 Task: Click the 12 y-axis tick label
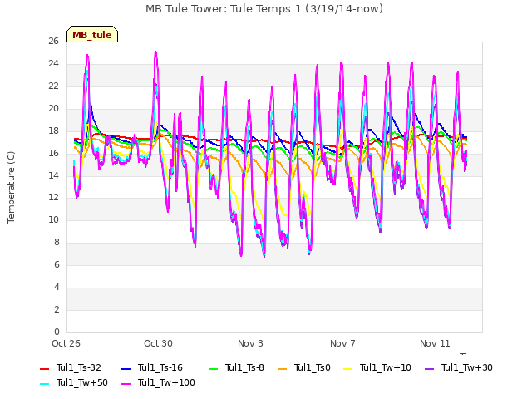53,198
